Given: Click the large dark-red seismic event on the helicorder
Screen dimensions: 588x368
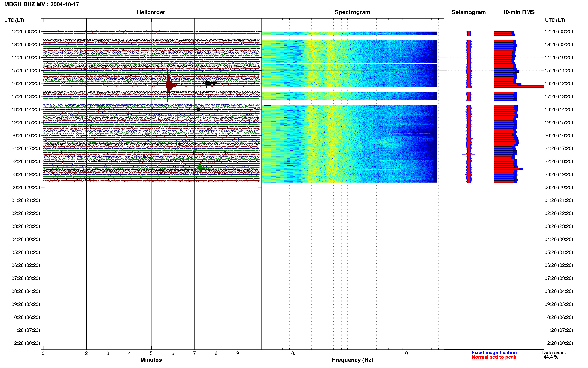Looking at the screenshot, I should 169,85.
